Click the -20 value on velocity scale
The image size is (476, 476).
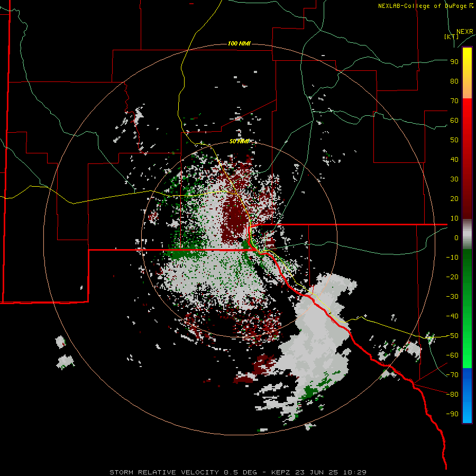452,277
